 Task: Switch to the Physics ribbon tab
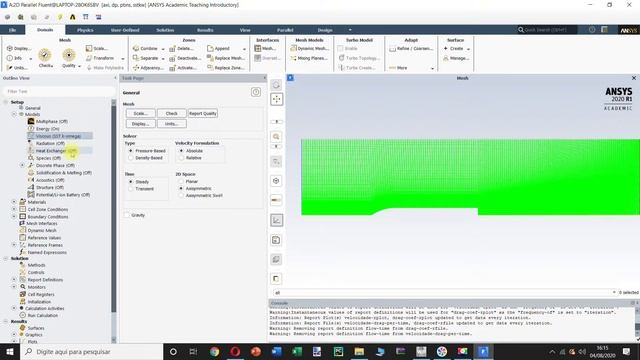click(85, 30)
